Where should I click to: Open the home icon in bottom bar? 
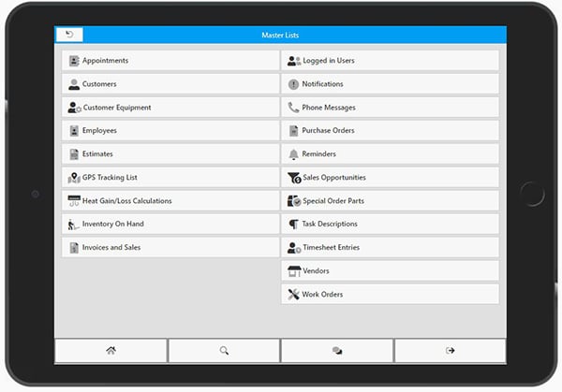click(111, 350)
